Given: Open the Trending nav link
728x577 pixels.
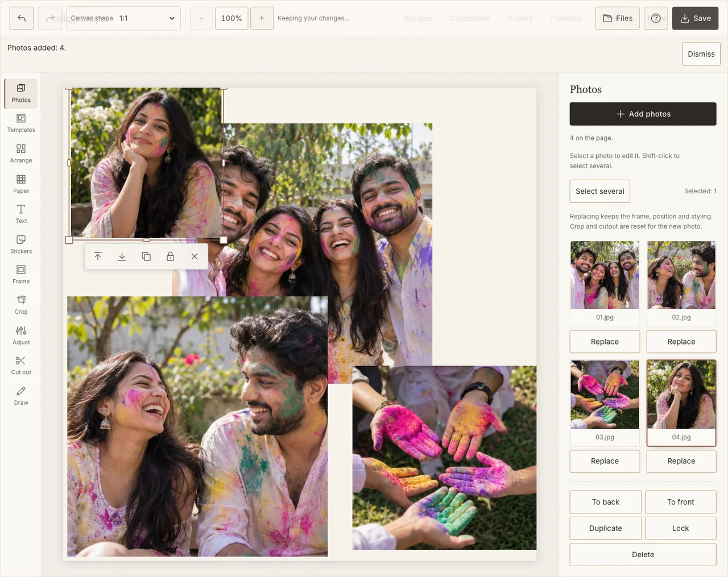Looking at the screenshot, I should tap(565, 18).
